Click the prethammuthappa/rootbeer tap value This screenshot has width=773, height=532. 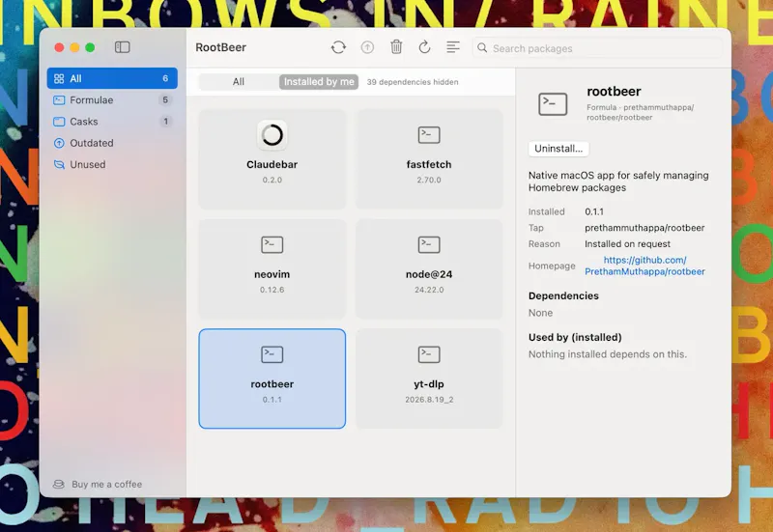(644, 228)
